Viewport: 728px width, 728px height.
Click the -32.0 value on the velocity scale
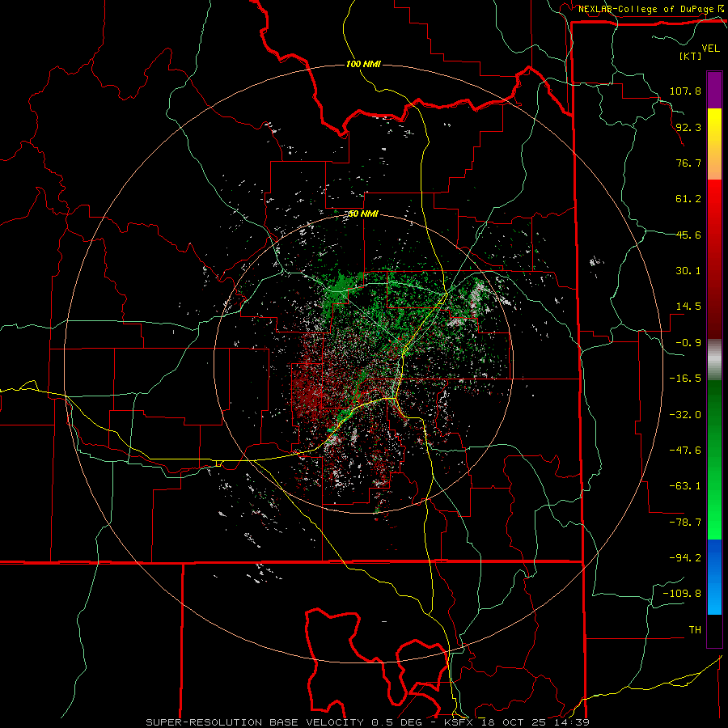tap(685, 415)
